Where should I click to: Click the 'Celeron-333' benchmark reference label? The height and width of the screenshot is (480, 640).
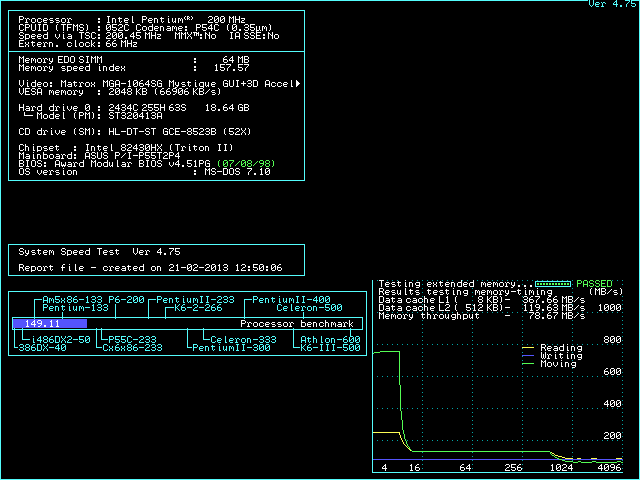click(x=243, y=340)
